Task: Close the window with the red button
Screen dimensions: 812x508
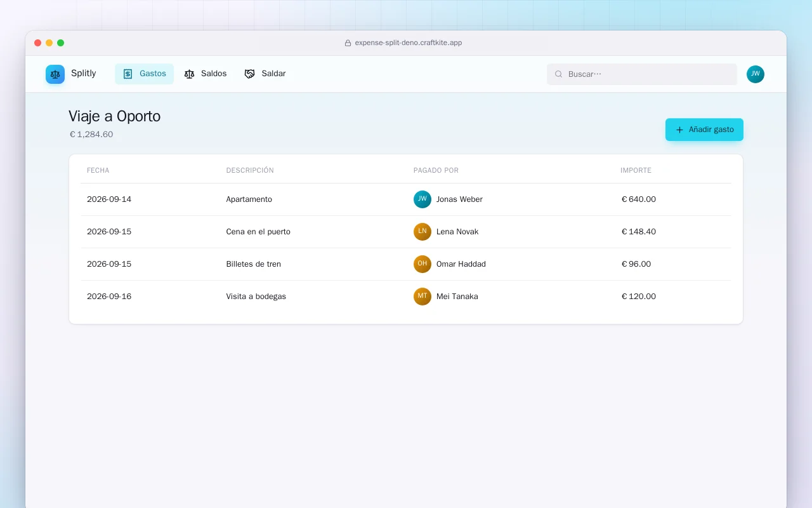Action: (38, 43)
